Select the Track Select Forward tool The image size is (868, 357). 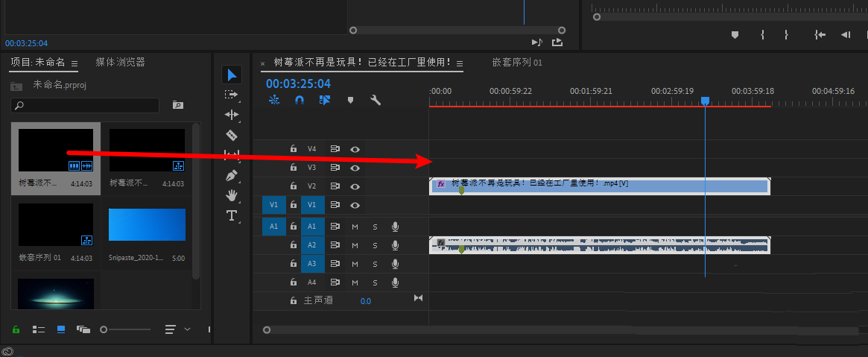point(232,95)
